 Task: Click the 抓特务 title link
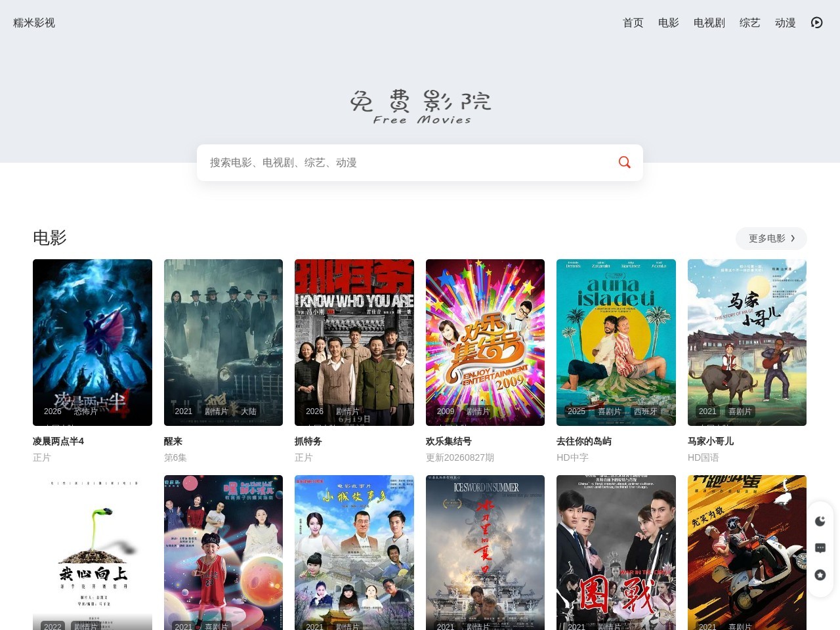tap(308, 441)
